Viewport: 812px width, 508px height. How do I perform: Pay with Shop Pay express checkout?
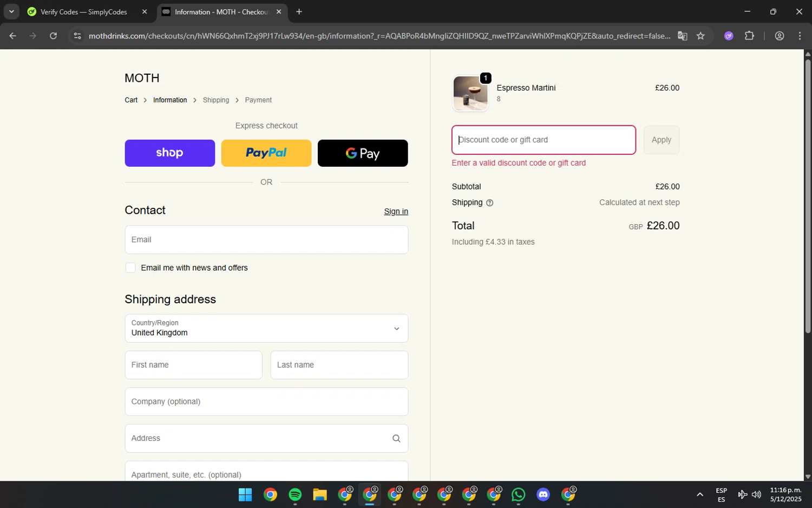click(x=169, y=153)
